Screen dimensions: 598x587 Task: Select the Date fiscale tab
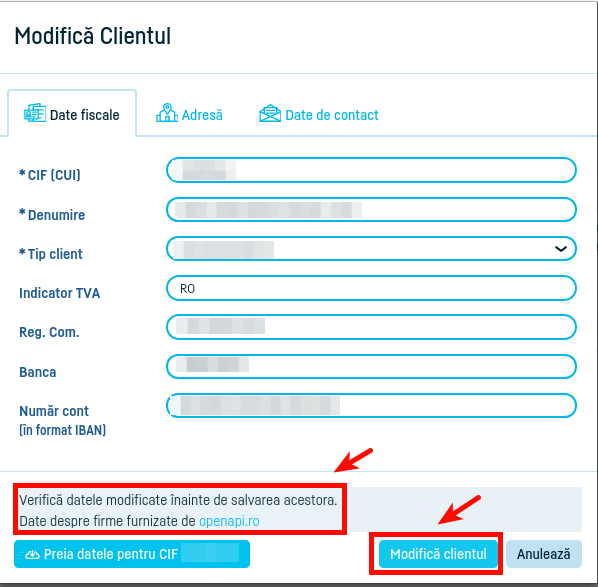pos(72,113)
